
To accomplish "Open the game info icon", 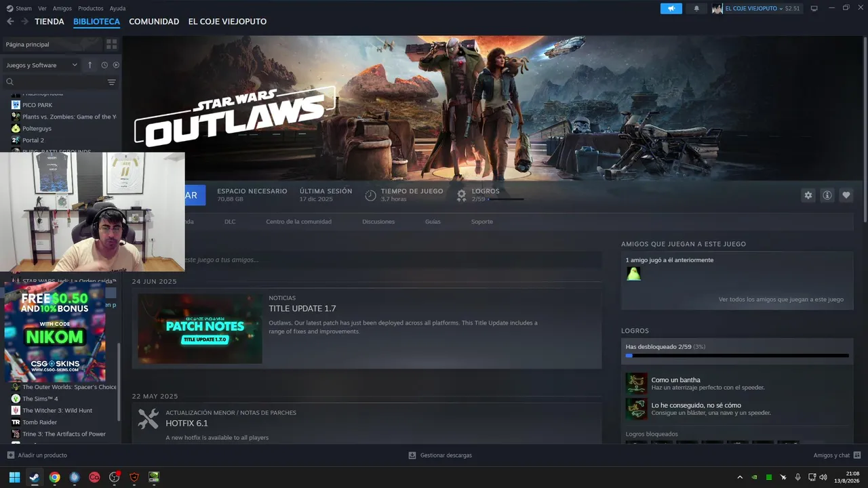I will pos(827,195).
